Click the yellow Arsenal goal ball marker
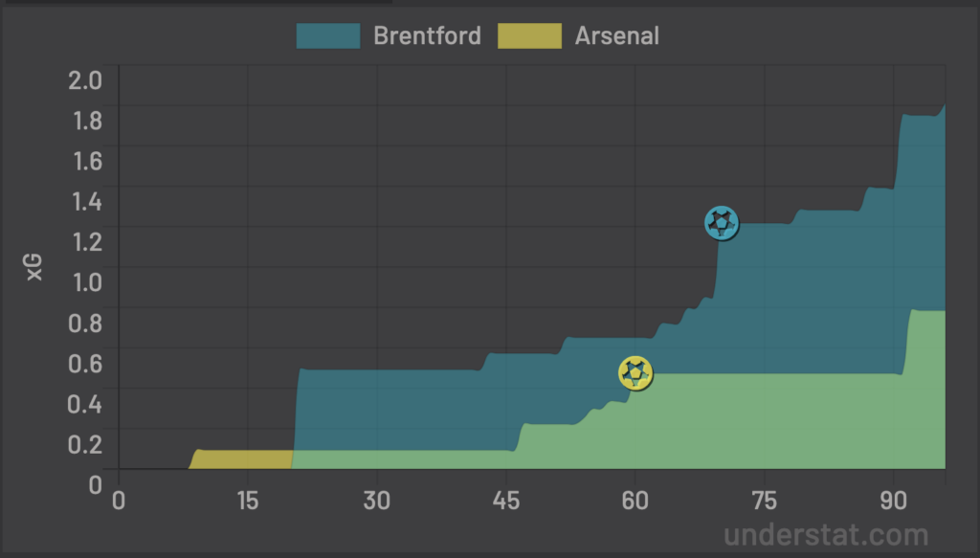 pyautogui.click(x=635, y=373)
